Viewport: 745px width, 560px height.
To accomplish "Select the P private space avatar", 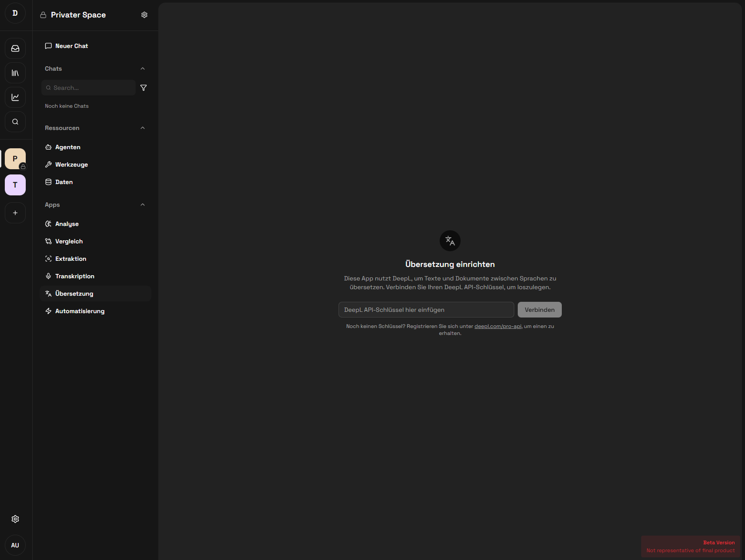I will tap(15, 159).
